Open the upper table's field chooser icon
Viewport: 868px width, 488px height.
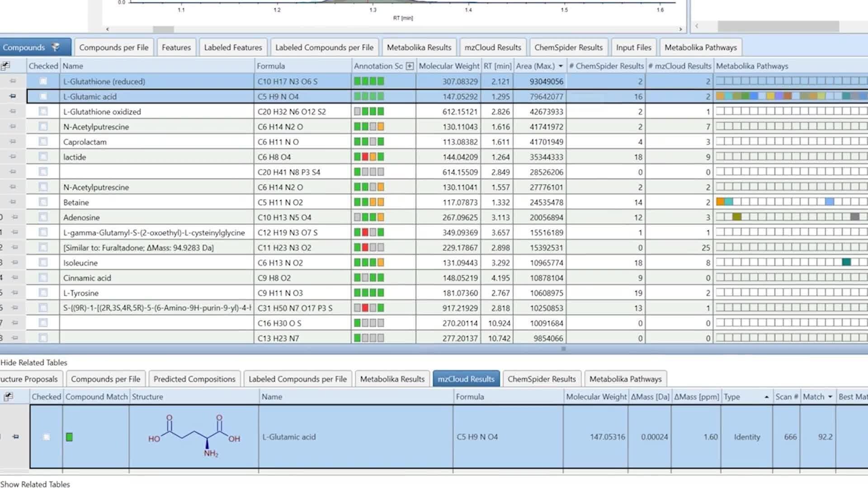coord(5,66)
